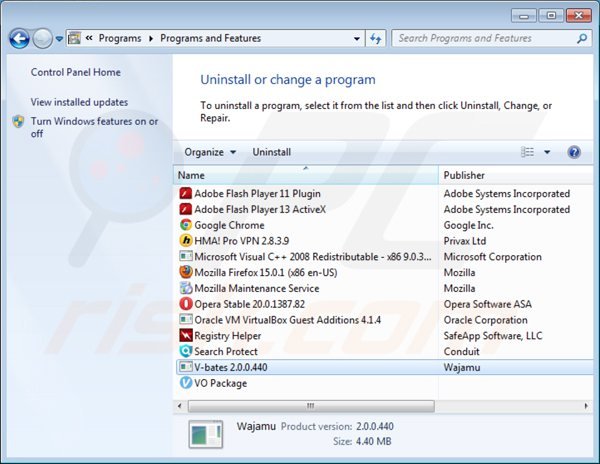The height and width of the screenshot is (464, 600).
Task: Click the shield icon beside Windows features
Action: click(x=18, y=121)
